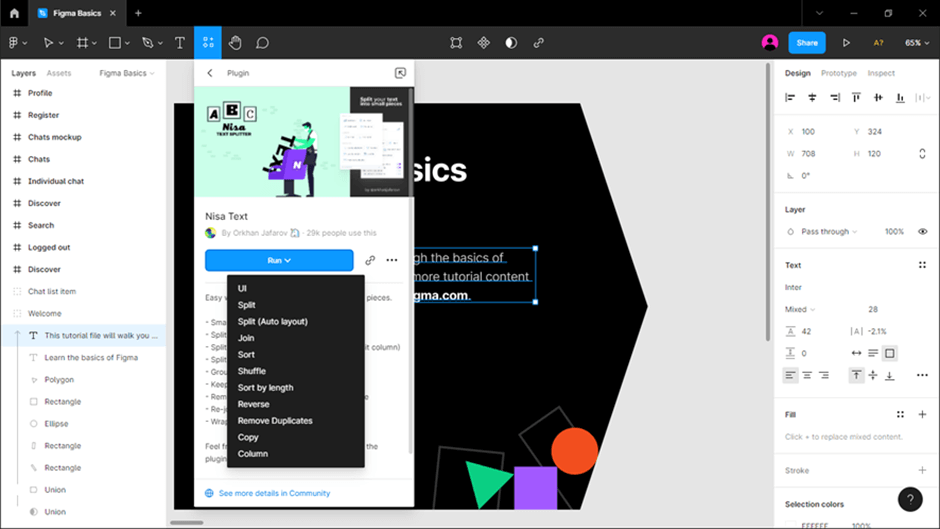Set text vertical align bottom
This screenshot has width=940, height=529.
(x=890, y=375)
